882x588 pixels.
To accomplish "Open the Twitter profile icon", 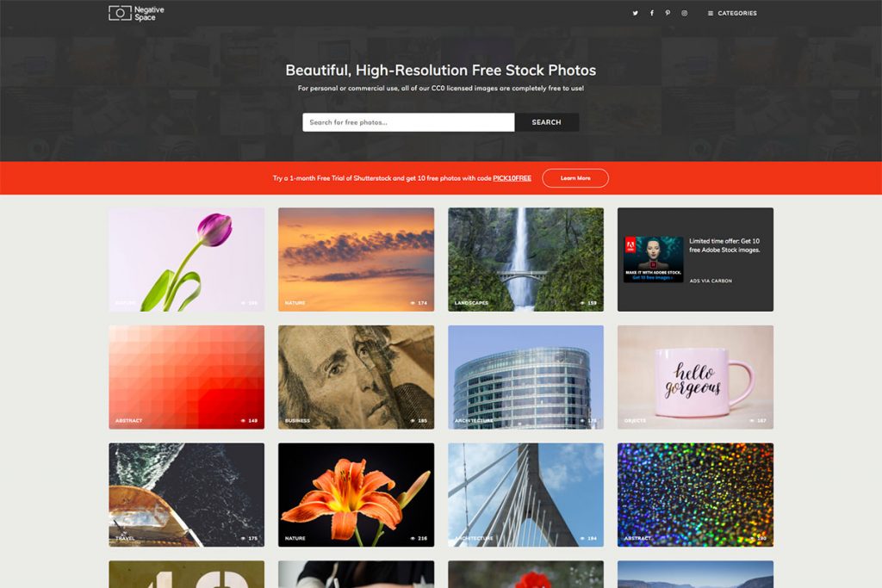I will (635, 13).
